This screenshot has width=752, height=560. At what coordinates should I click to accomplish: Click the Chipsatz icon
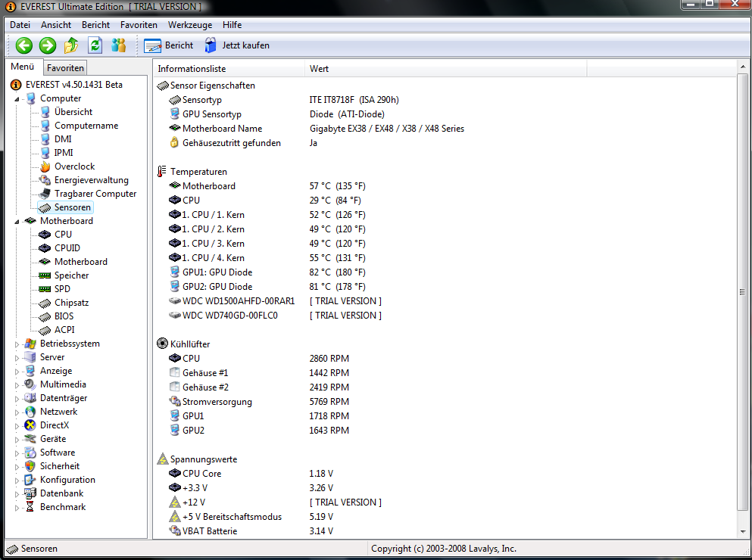[45, 303]
